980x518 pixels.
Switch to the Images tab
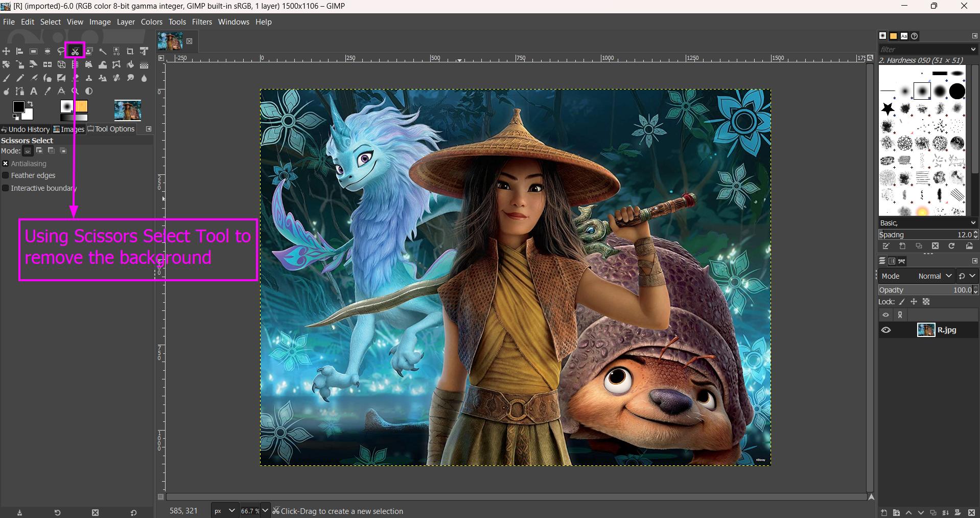click(69, 129)
